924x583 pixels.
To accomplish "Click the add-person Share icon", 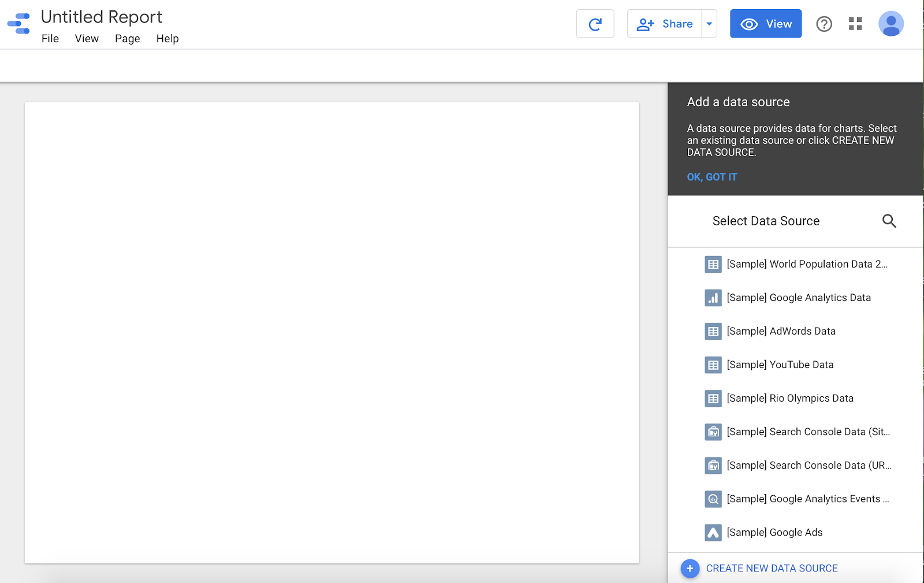I will pyautogui.click(x=645, y=24).
